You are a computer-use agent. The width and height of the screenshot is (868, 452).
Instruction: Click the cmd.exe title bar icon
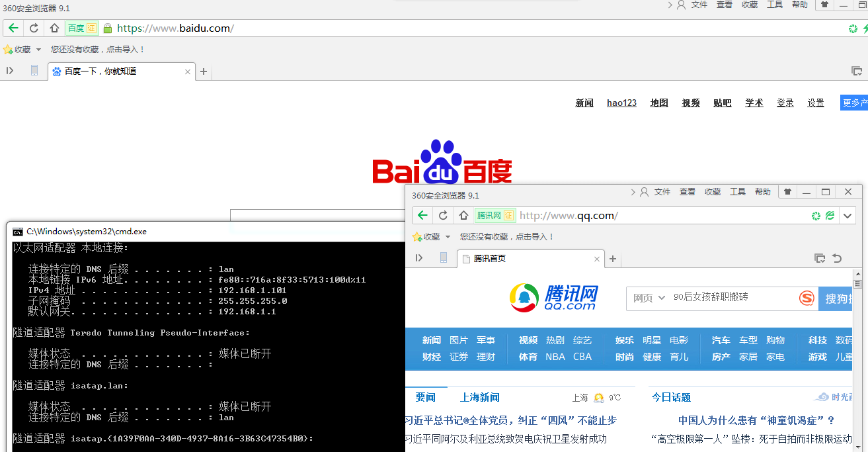click(18, 232)
